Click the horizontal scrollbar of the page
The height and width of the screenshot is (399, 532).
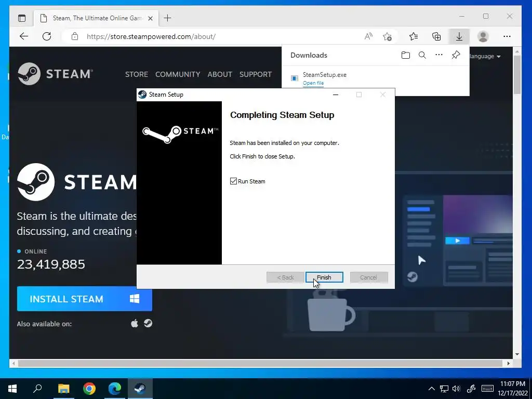pyautogui.click(x=260, y=363)
